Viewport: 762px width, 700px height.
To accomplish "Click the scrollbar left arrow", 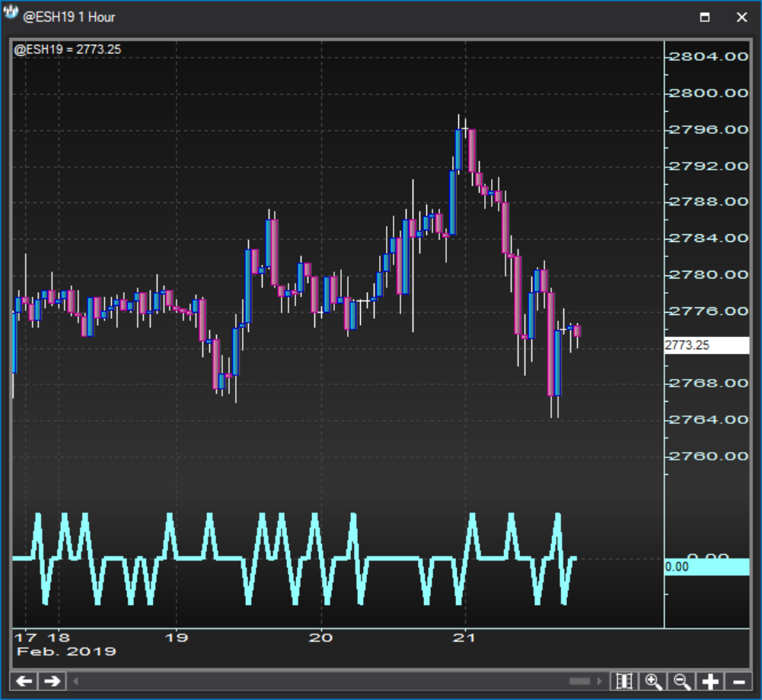I will pyautogui.click(x=75, y=681).
